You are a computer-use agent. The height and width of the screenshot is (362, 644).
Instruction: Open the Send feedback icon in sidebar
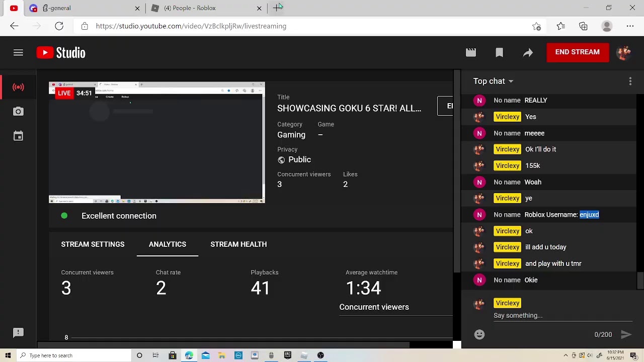coord(18,332)
